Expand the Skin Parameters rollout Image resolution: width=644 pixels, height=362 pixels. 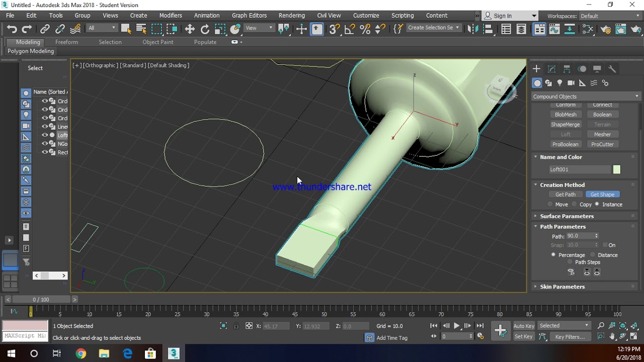pos(562,287)
